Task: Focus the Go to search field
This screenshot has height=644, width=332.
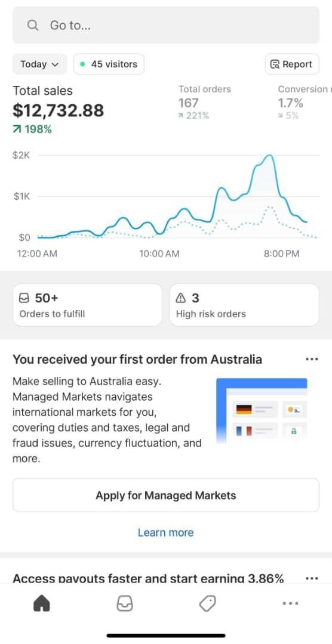Action: (x=166, y=26)
